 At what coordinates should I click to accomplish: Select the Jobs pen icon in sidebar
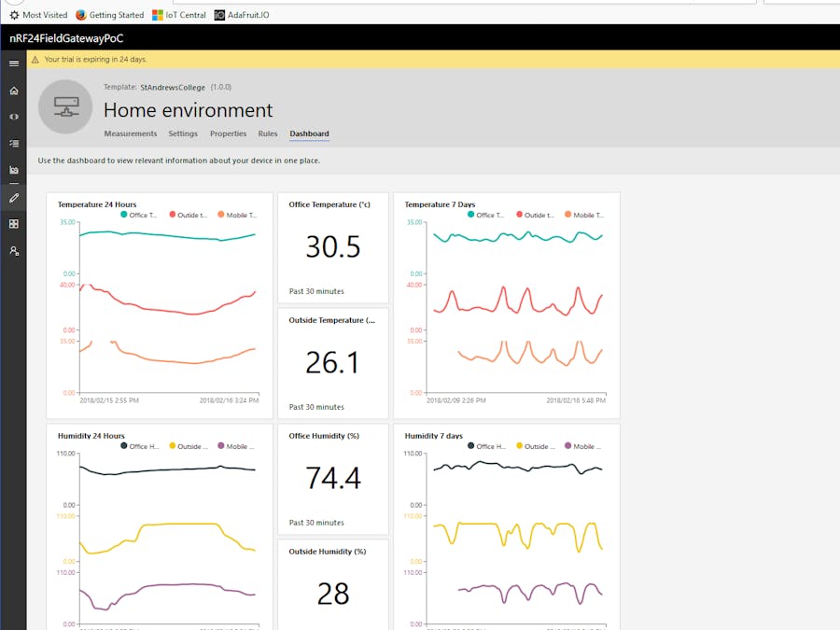pyautogui.click(x=13, y=197)
